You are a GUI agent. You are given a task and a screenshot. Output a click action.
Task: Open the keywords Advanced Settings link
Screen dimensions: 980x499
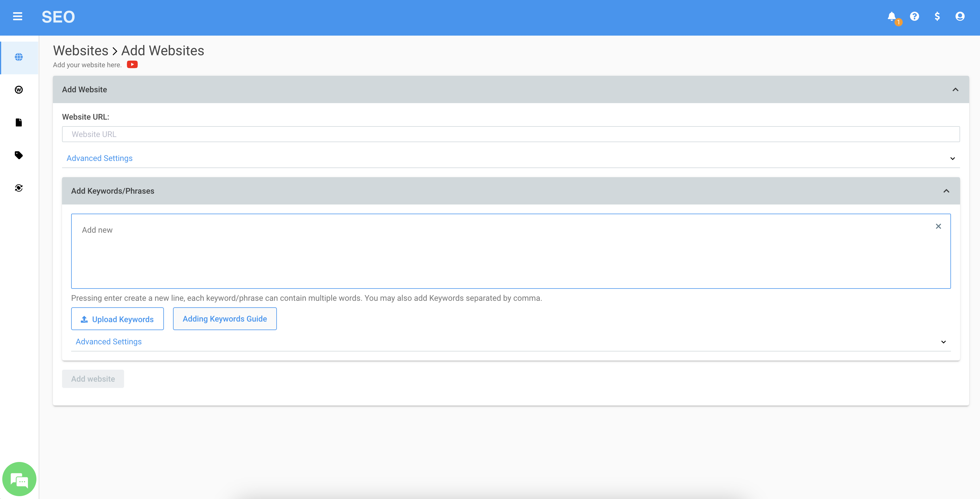tap(109, 342)
